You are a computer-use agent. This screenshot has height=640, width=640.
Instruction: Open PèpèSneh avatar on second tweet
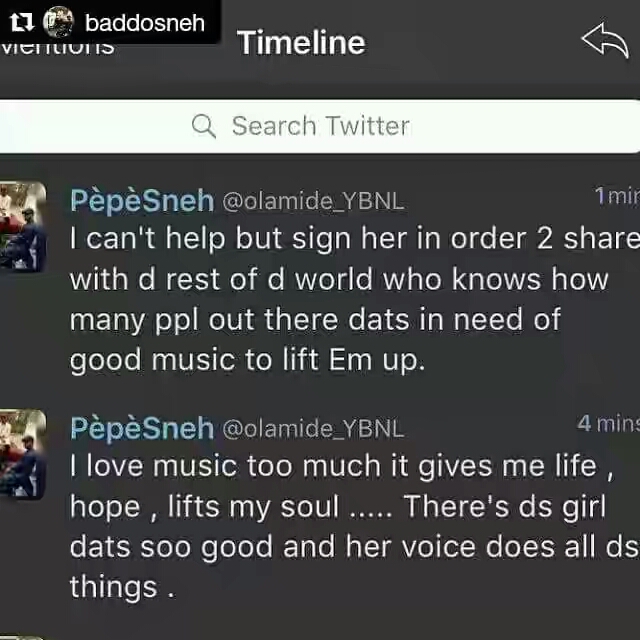pos(22,454)
